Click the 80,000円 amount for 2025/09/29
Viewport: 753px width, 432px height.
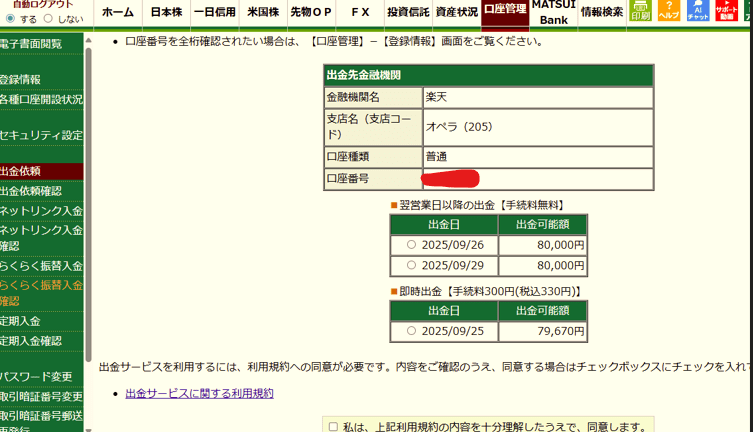[x=543, y=265]
